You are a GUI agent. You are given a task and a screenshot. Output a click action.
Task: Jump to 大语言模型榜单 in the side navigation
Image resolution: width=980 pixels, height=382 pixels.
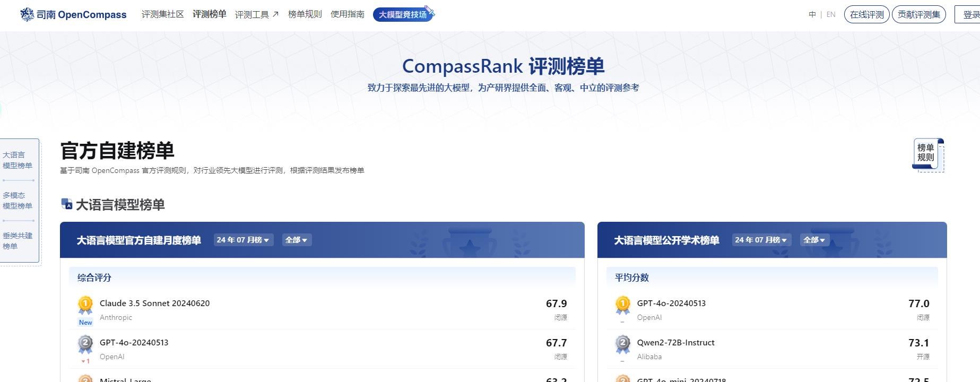pos(18,160)
